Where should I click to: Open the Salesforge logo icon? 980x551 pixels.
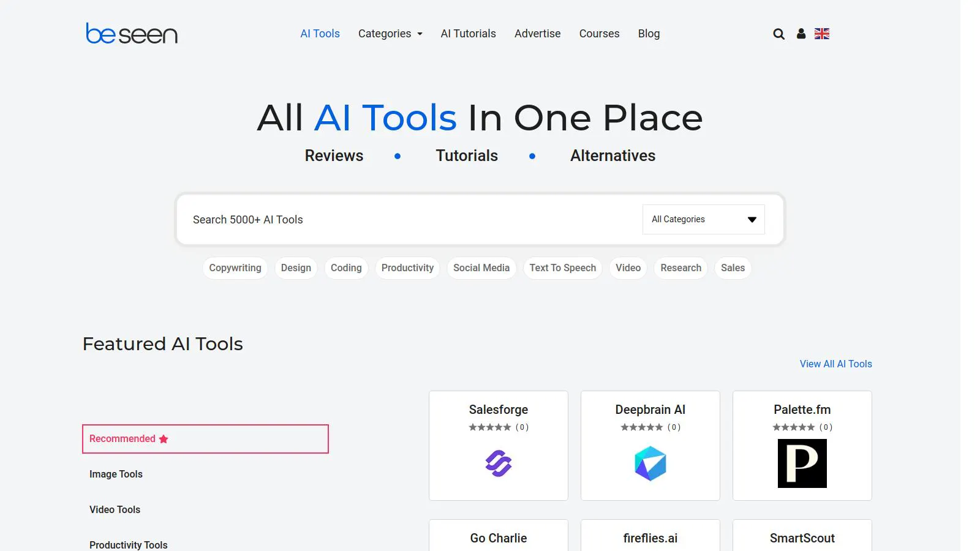click(x=499, y=463)
